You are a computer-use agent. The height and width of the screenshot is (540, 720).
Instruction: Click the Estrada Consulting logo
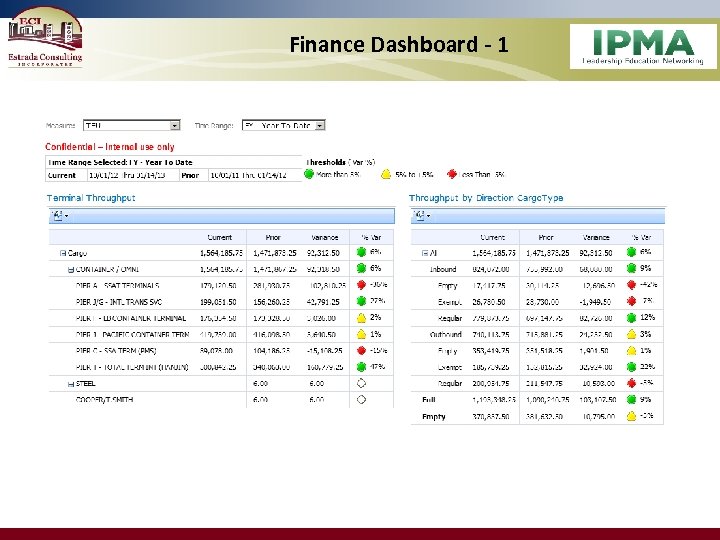[45, 38]
